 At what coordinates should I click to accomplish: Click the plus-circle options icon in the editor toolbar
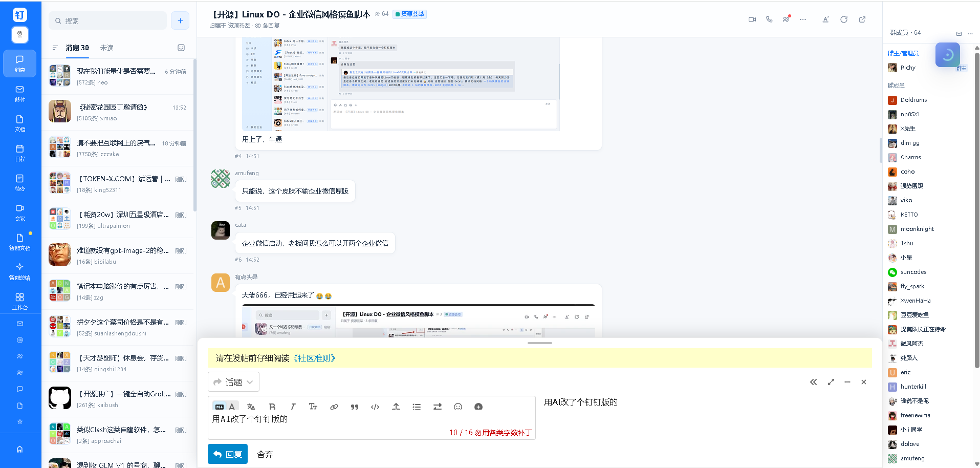pos(478,407)
